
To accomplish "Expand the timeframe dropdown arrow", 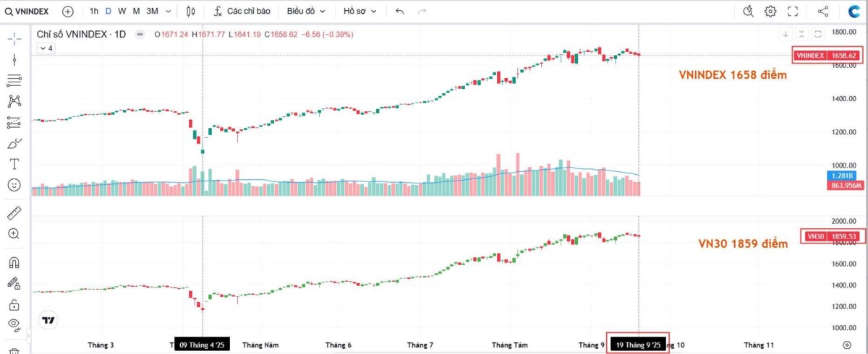I will pos(169,12).
